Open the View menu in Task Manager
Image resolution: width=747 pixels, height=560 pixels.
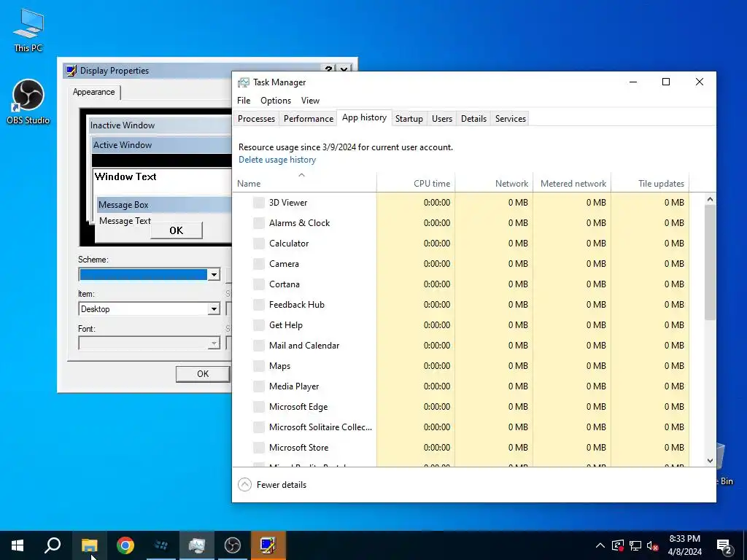[x=310, y=101]
